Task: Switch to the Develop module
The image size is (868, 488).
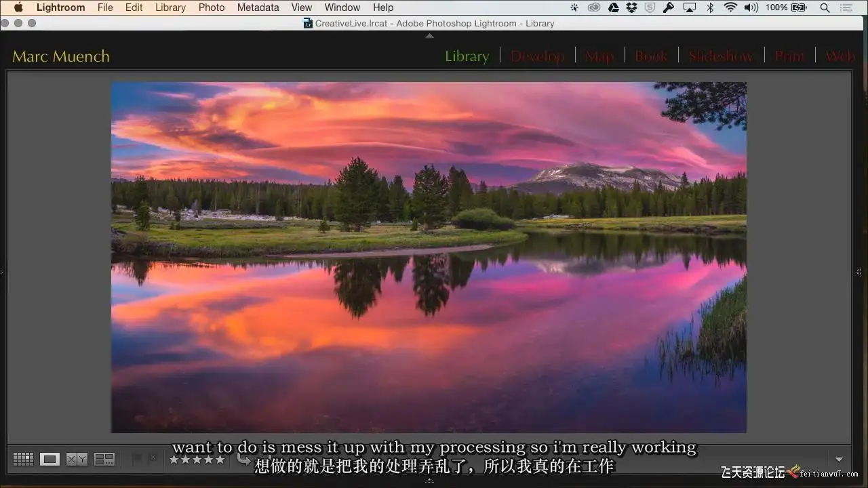Action: (537, 56)
